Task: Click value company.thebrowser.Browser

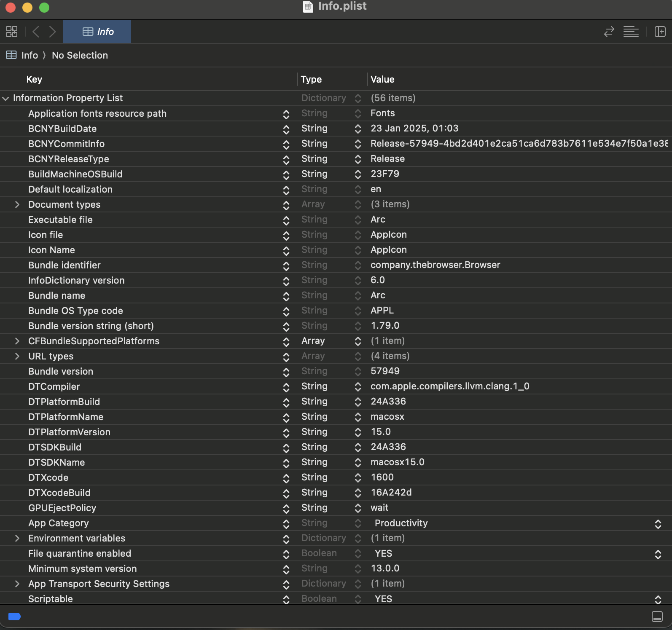Action: click(x=435, y=265)
